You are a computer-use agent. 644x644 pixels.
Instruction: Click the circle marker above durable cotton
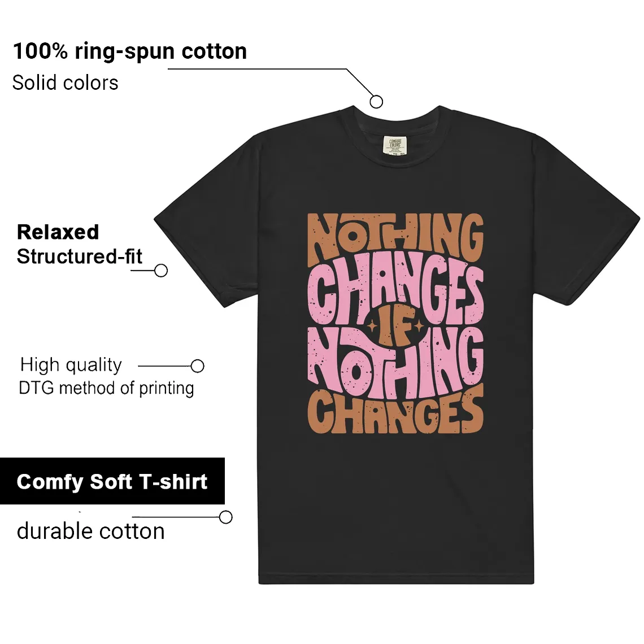(226, 517)
